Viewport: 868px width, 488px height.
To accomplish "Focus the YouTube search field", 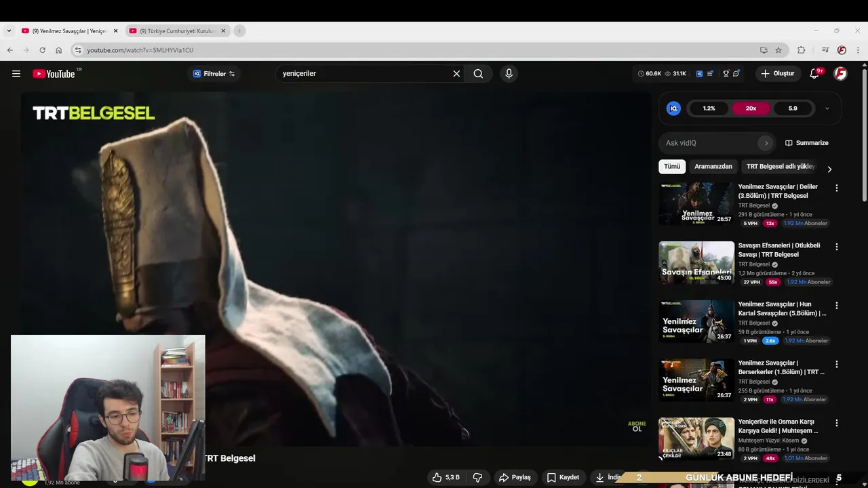I will 363,74.
